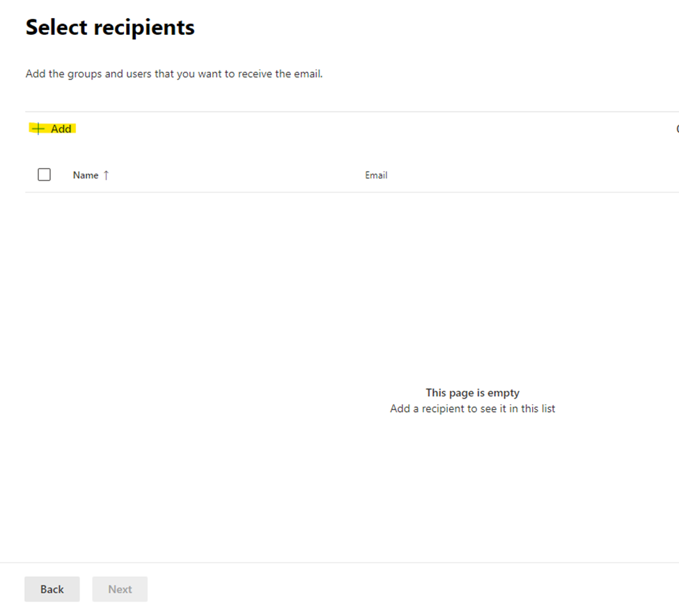This screenshot has width=679, height=616.
Task: Click the "This page is empty" message
Action: point(472,392)
